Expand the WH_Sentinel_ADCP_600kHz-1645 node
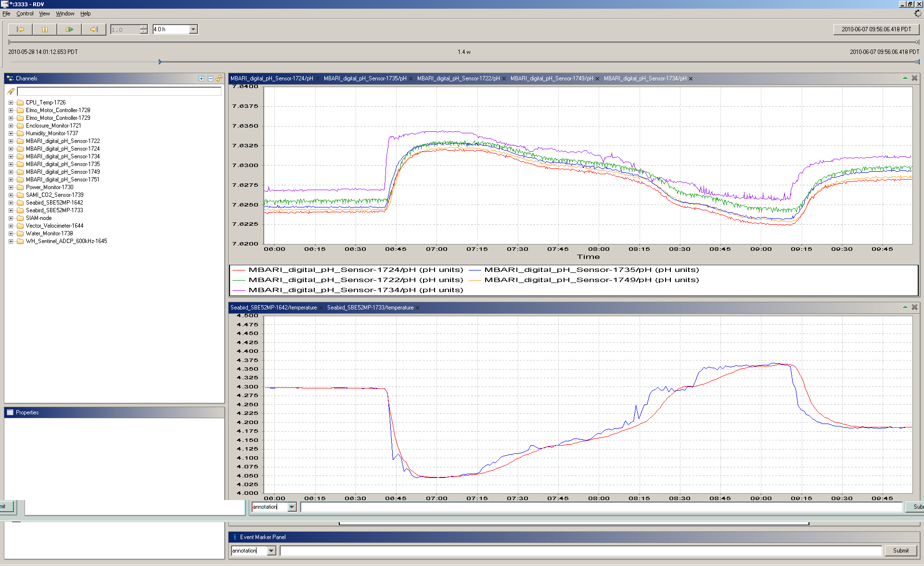The height and width of the screenshot is (566, 924). (x=11, y=241)
